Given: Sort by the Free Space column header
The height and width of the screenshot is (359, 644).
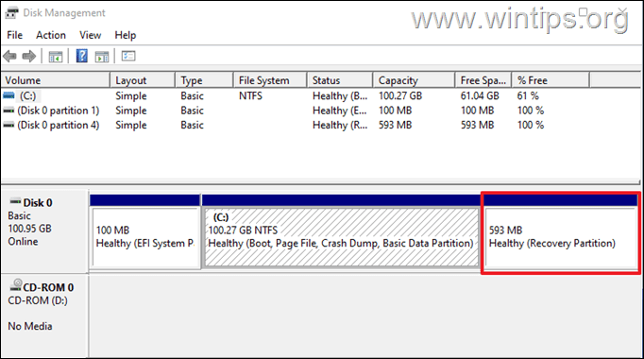Looking at the screenshot, I should [x=483, y=80].
